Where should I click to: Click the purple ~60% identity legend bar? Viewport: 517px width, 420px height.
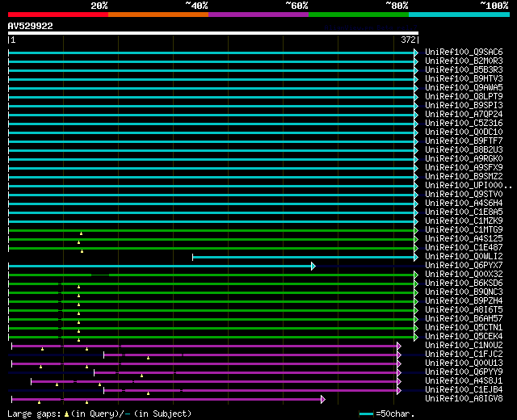point(258,15)
